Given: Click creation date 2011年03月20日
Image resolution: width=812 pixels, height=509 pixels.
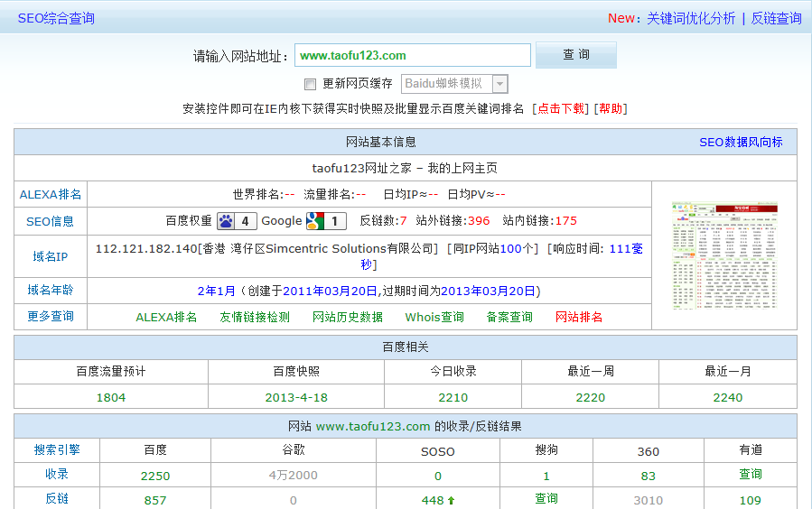Looking at the screenshot, I should point(330,292).
